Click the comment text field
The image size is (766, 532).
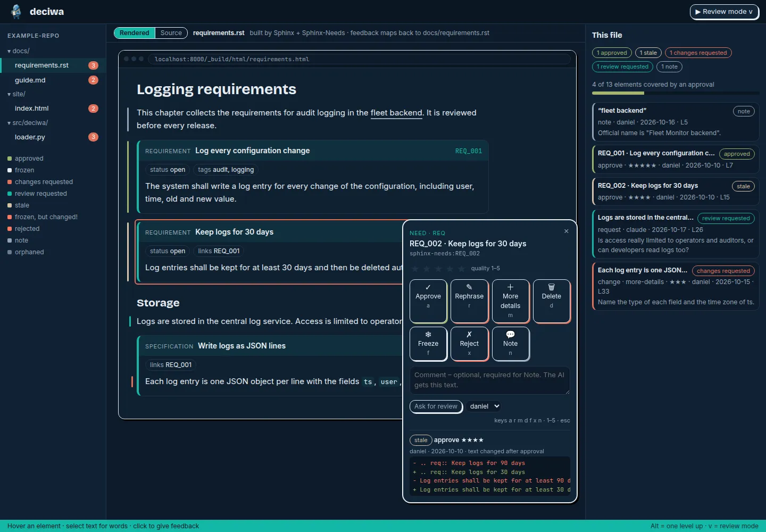[490, 380]
